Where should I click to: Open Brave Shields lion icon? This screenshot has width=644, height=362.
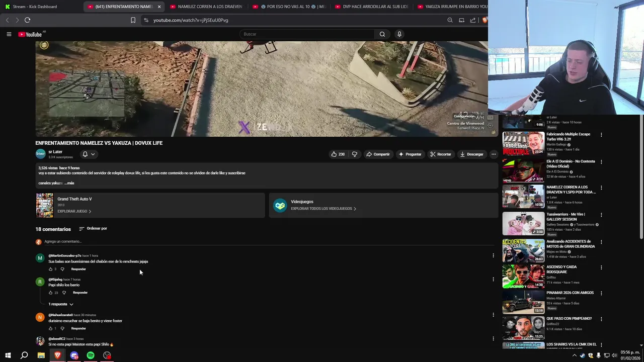(485, 20)
